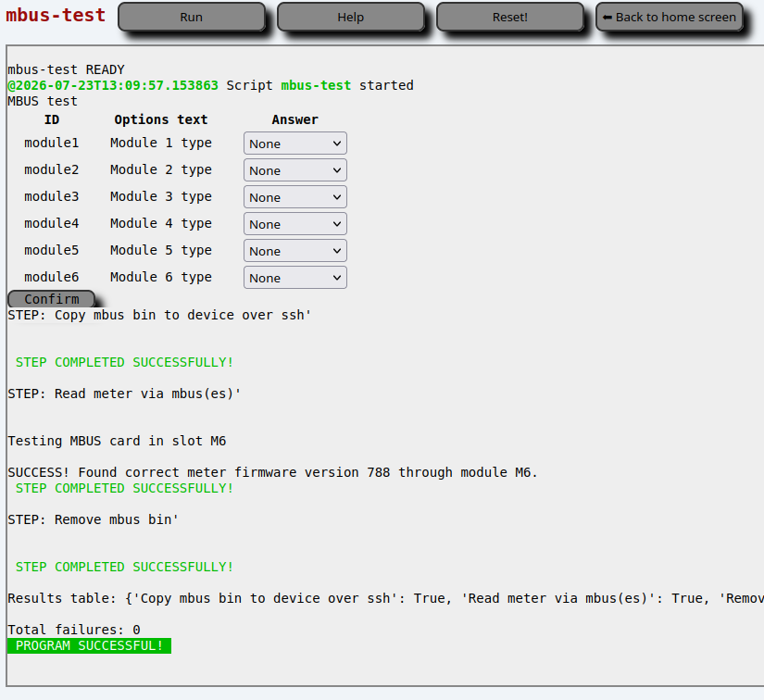Click the module6 ID cell
764x700 pixels.
tap(52, 277)
